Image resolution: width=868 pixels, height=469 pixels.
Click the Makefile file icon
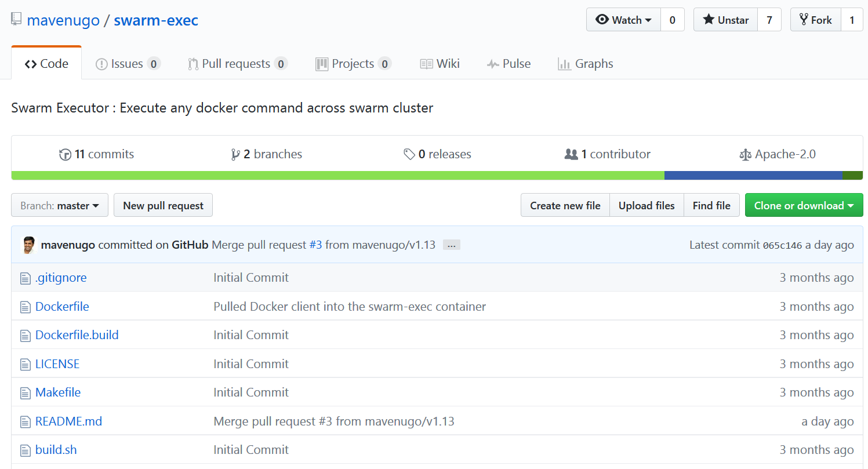[x=26, y=393]
